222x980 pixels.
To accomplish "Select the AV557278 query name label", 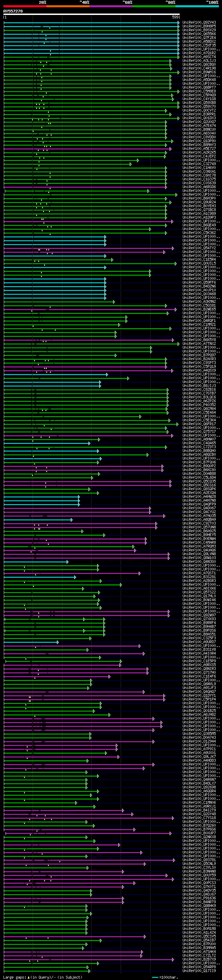I will click(13, 11).
